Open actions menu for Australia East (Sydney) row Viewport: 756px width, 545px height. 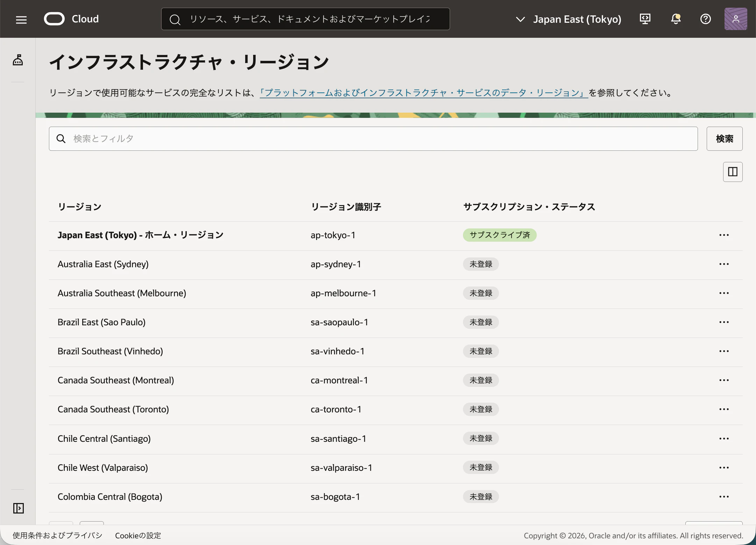click(x=724, y=264)
